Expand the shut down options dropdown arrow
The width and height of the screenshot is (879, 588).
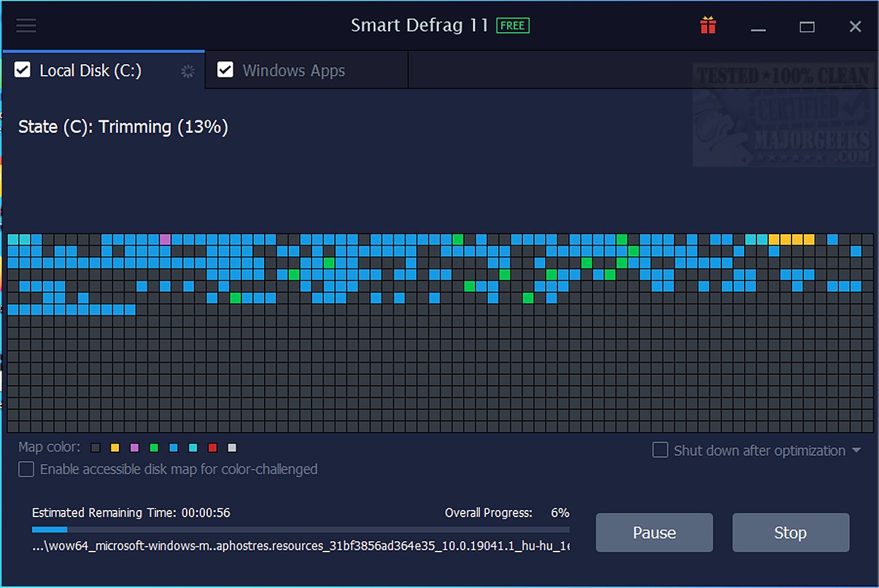[856, 451]
